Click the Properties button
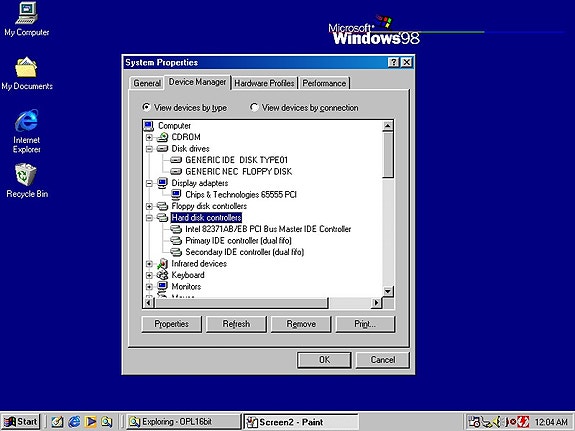Screen dimensions: 575x431 point(171,324)
